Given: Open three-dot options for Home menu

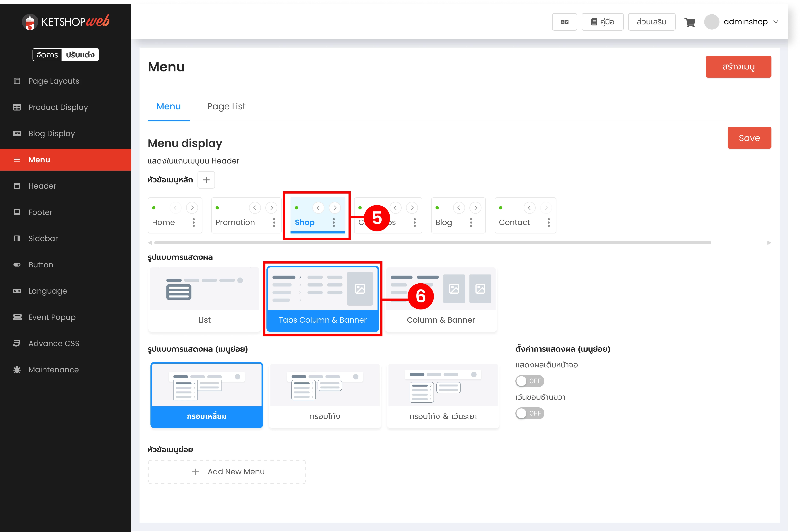Looking at the screenshot, I should (194, 223).
